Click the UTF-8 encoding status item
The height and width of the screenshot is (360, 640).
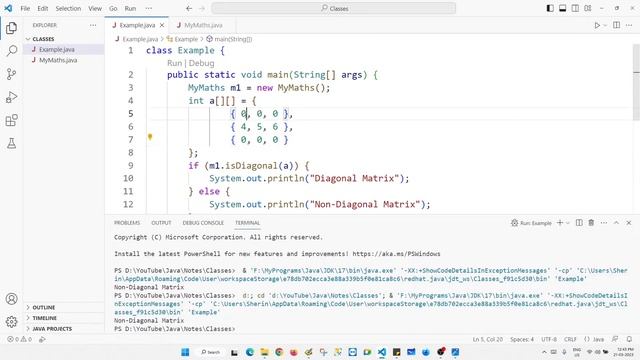pos(549,339)
